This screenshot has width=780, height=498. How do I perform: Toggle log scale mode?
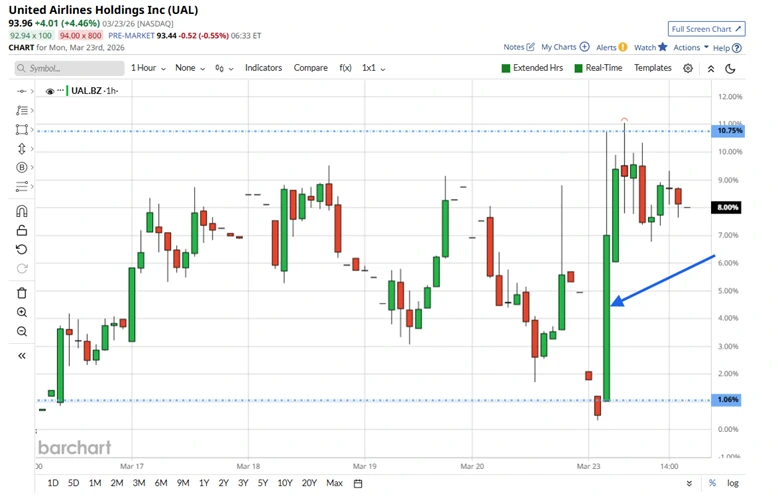[733, 483]
